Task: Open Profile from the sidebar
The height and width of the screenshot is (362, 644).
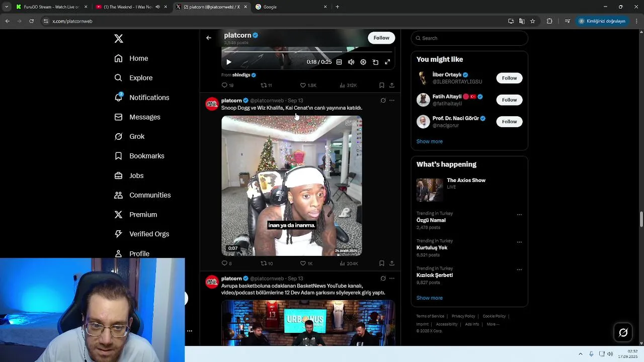Action: 131,253
